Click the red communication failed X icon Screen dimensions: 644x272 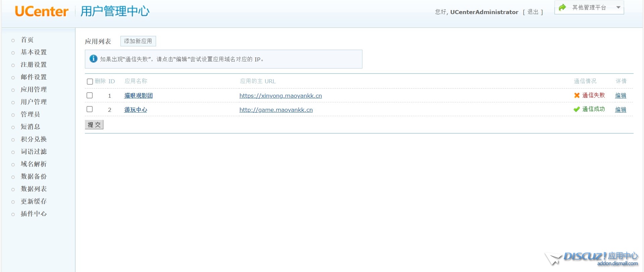pyautogui.click(x=577, y=95)
